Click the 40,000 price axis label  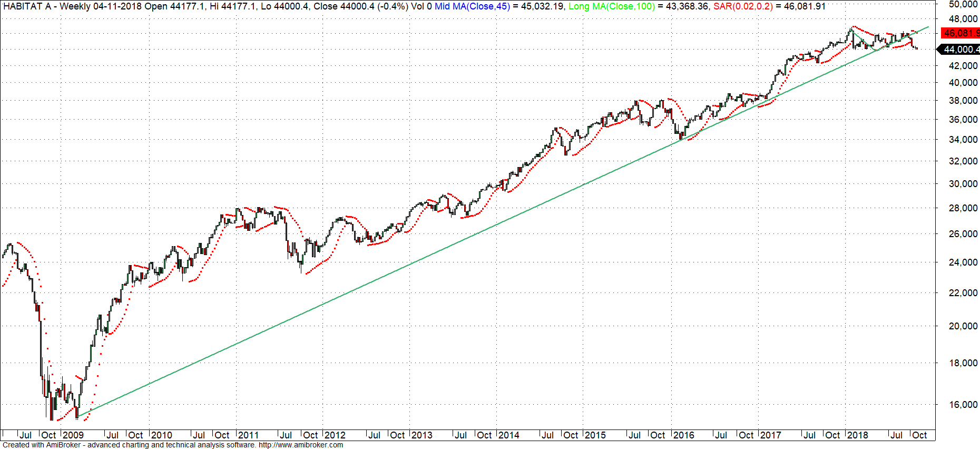tap(963, 83)
